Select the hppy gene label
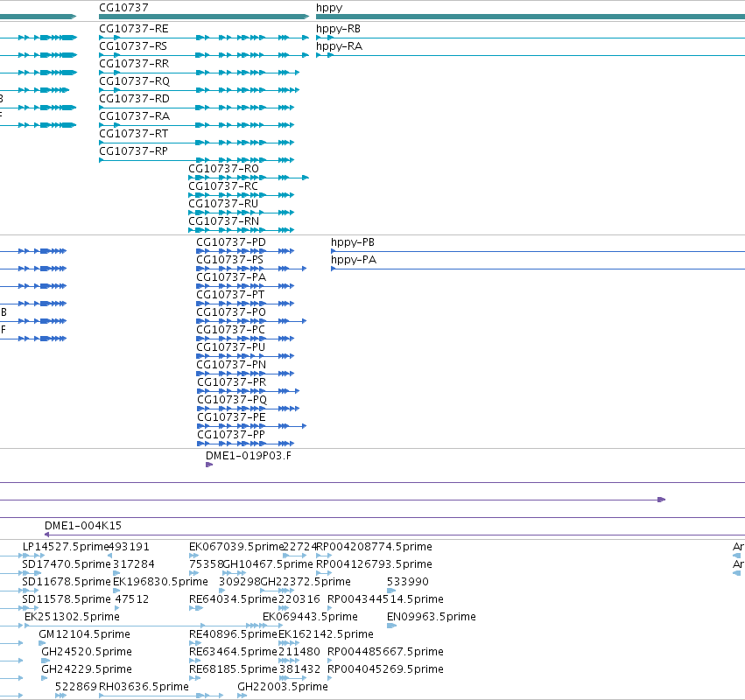 (x=329, y=8)
